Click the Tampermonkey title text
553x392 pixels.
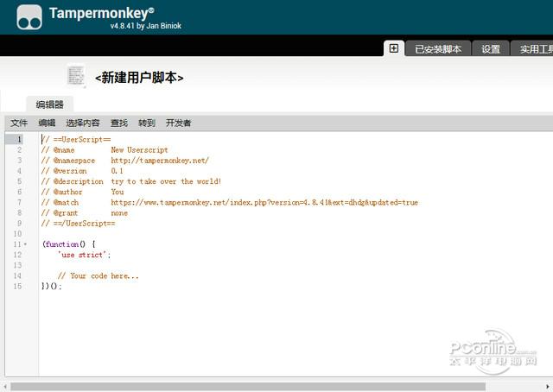pyautogui.click(x=102, y=14)
